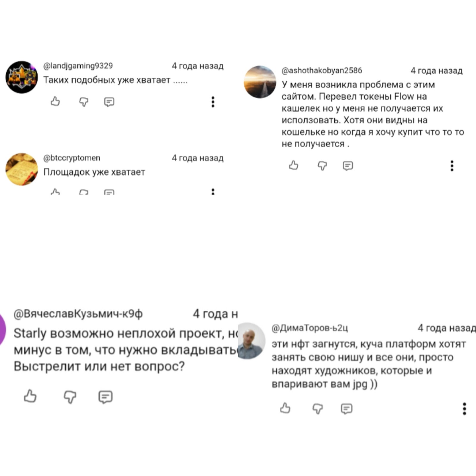Screen dimensions: 476x476
Task: Click the @landjgaming9329 profile avatar
Action: pyautogui.click(x=22, y=77)
